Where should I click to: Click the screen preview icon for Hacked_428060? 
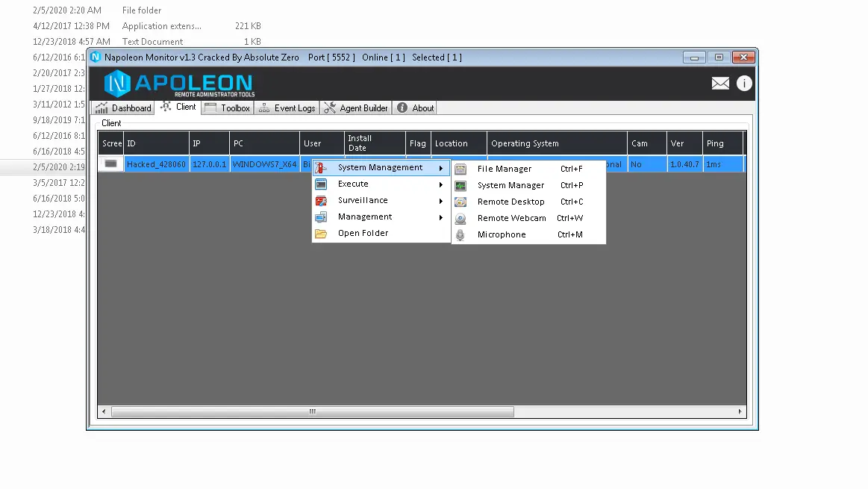(110, 163)
